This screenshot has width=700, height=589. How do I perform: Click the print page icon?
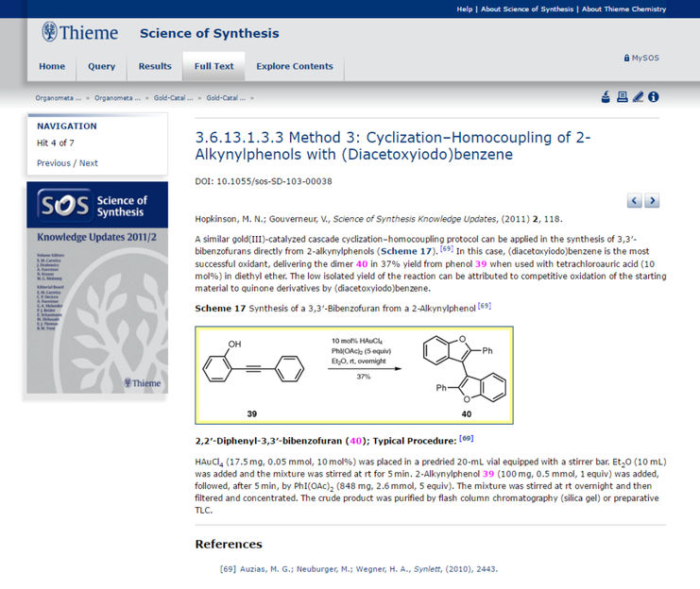(x=622, y=97)
